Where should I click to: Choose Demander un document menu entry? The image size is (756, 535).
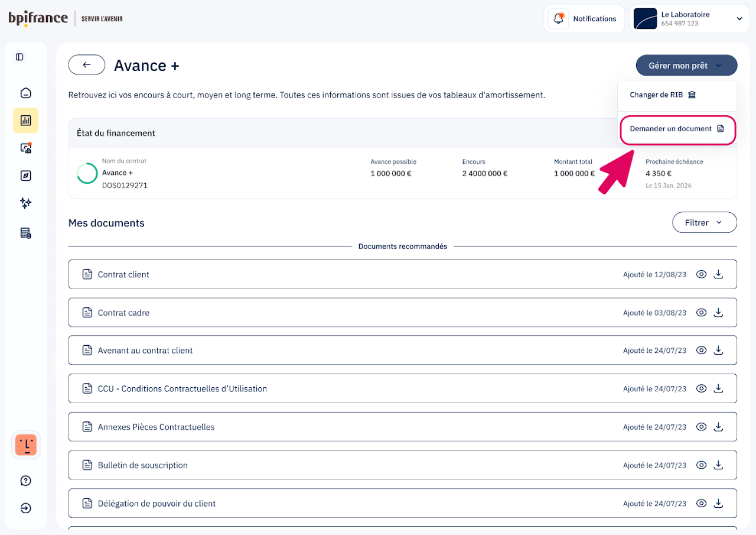677,129
